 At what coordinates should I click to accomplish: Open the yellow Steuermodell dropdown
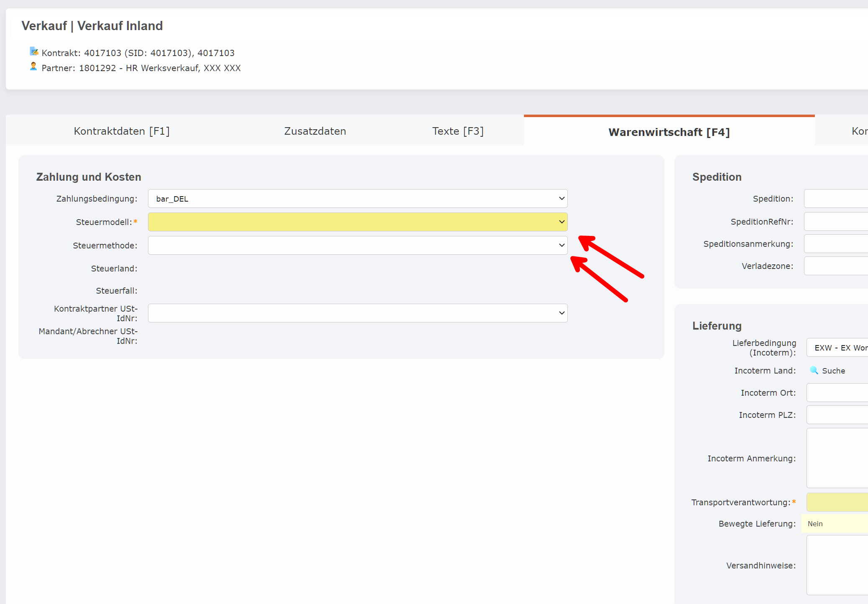[x=357, y=222]
